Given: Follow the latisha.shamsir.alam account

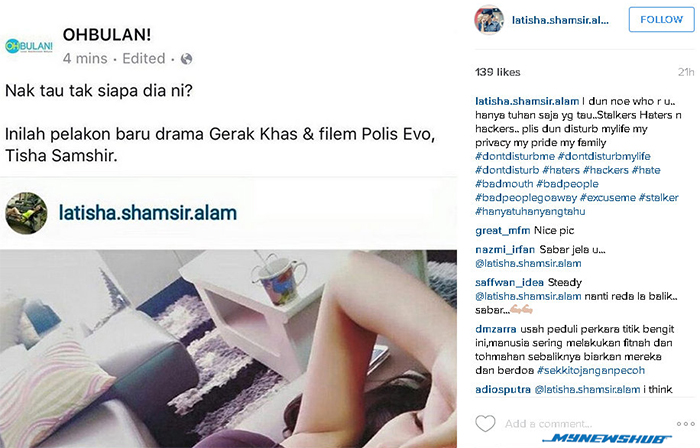Looking at the screenshot, I should pyautogui.click(x=661, y=20).
